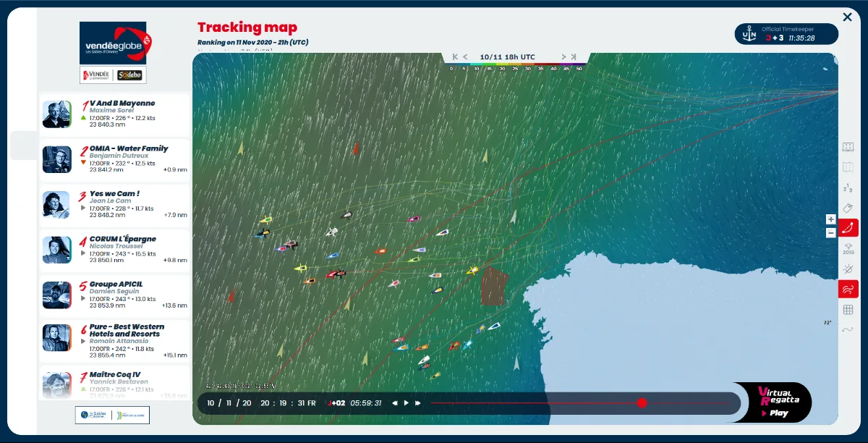Toggle the wavy line icon at sidebar bottom
Viewport: 868px width, 443px height.
point(848,330)
